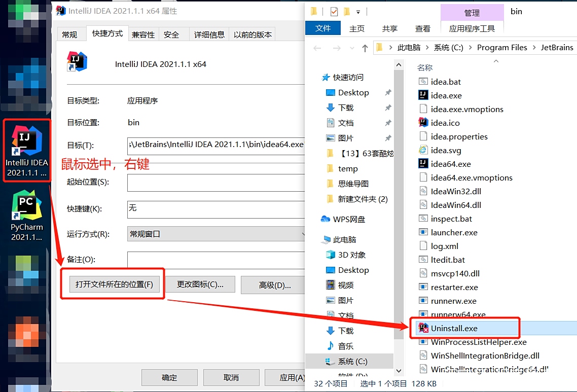Click the 确定 button
Viewport: 577px width, 392px height.
pyautogui.click(x=169, y=377)
